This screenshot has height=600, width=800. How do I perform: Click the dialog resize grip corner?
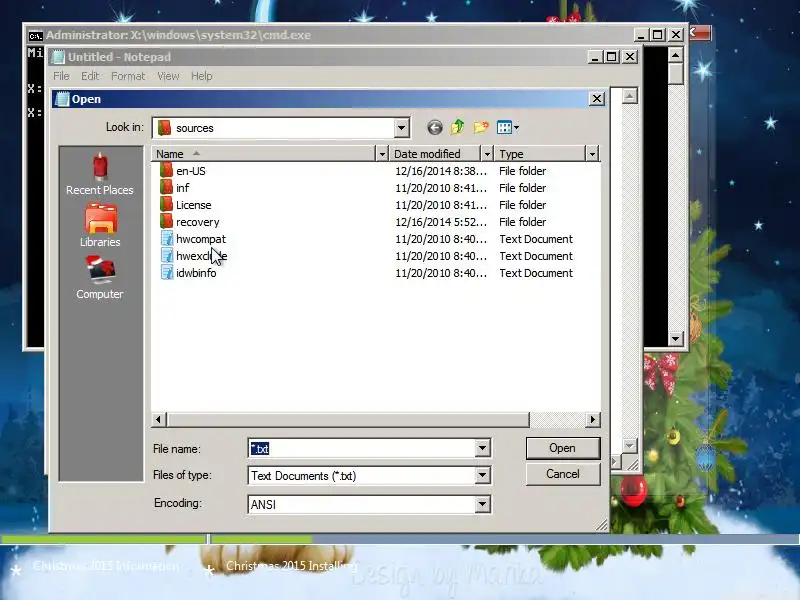point(602,525)
